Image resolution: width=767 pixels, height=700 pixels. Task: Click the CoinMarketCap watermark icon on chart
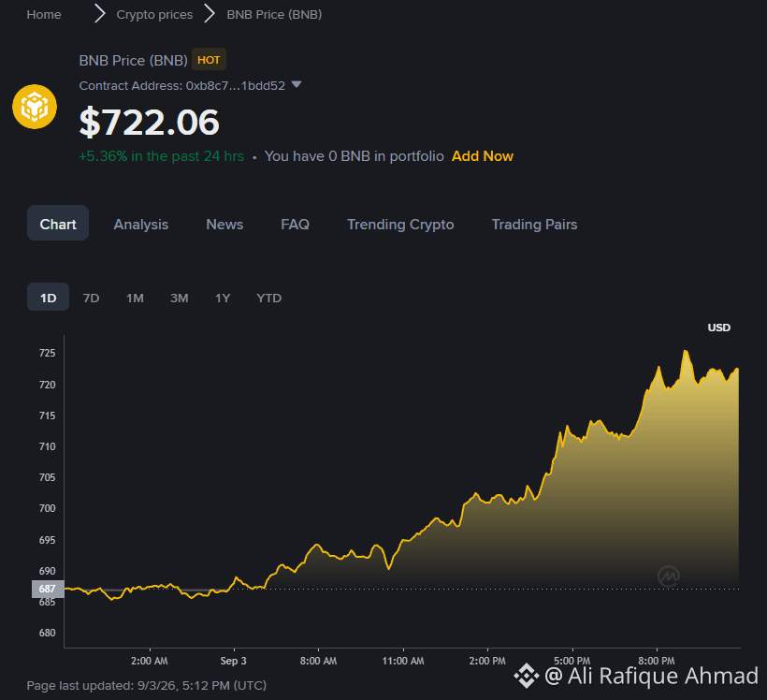point(669,576)
